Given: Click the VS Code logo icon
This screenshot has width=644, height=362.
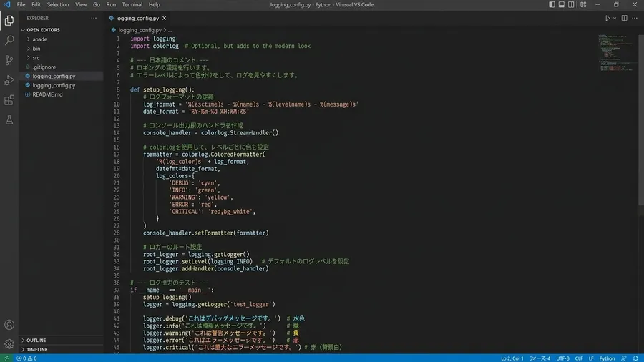Looking at the screenshot, I should click(x=7, y=4).
